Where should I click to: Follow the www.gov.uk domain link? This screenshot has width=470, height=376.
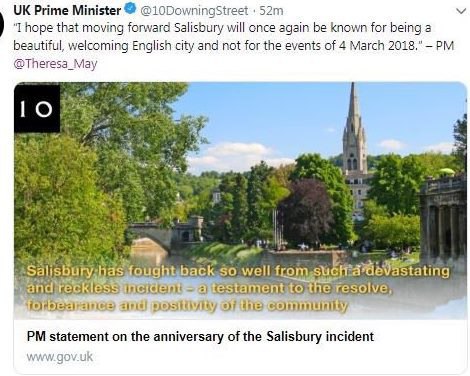60,357
